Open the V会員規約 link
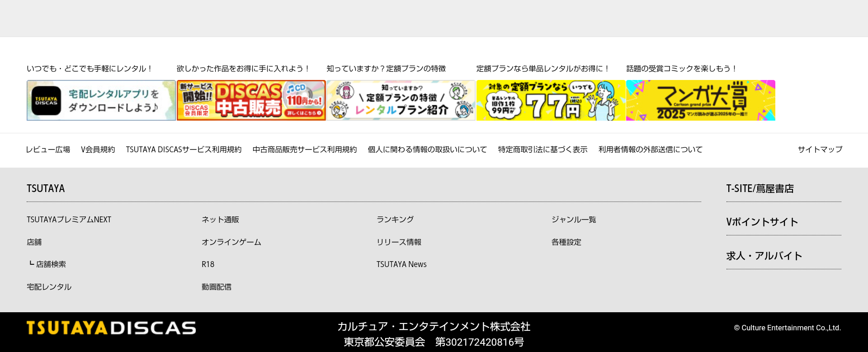Viewport: 868px width, 352px height. (x=98, y=150)
